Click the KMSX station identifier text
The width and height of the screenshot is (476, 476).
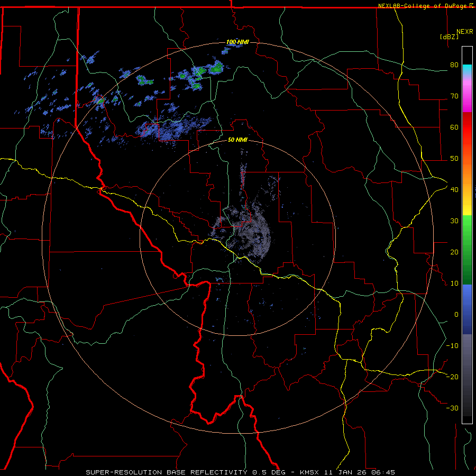310,472
